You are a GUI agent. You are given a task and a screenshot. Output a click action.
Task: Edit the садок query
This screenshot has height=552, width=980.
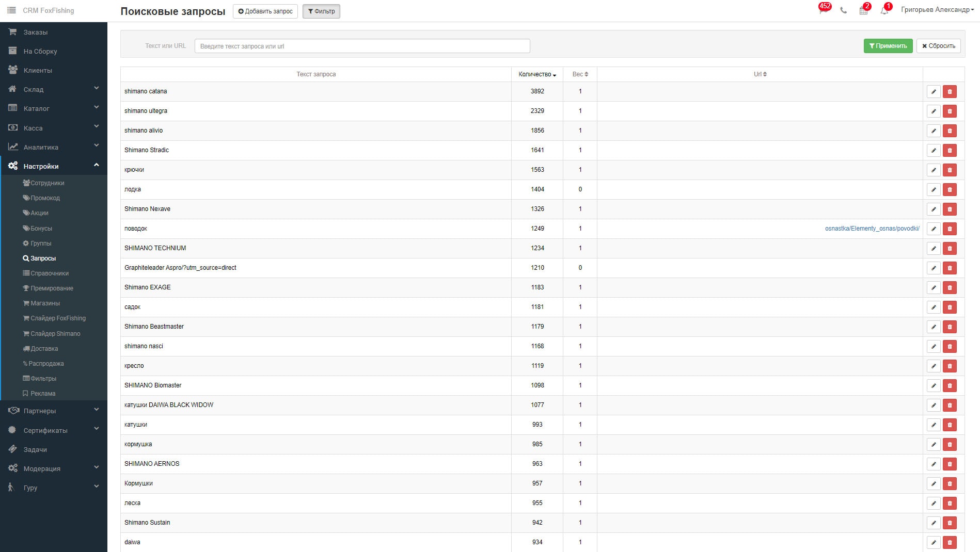[934, 307]
